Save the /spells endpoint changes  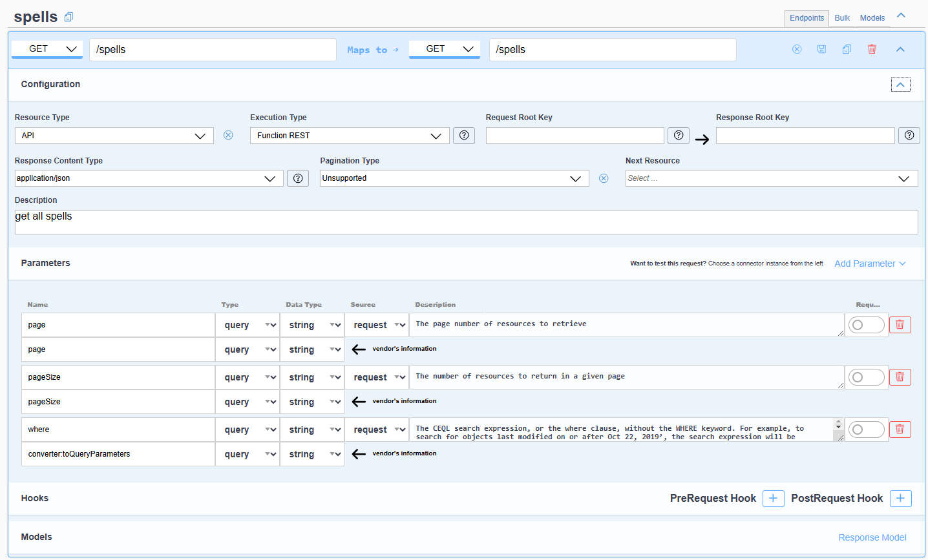(x=821, y=49)
